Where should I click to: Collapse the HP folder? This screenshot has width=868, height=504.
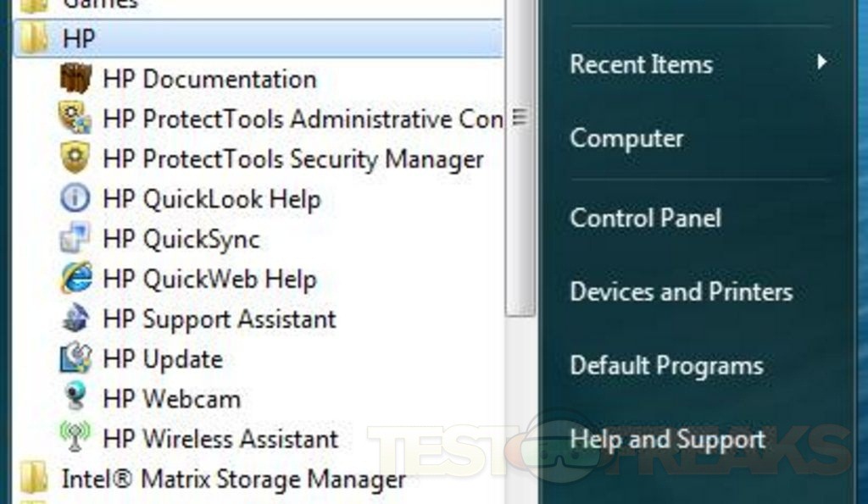point(78,38)
